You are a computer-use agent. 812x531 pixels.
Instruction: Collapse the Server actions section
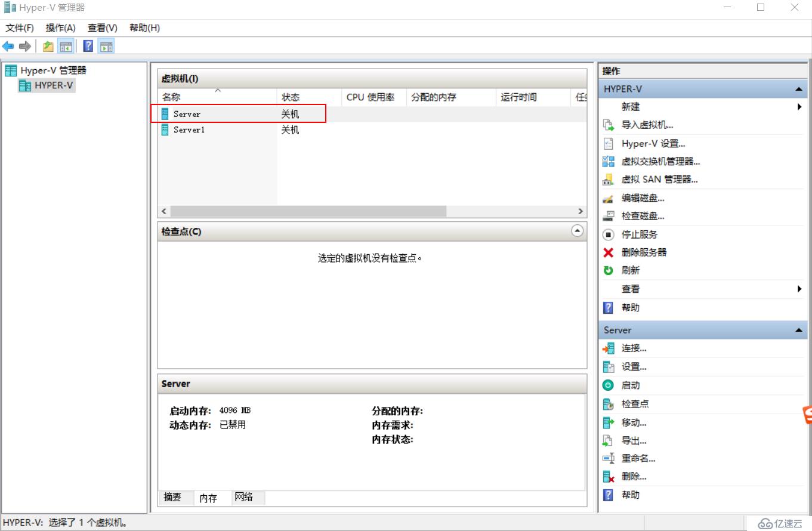798,330
